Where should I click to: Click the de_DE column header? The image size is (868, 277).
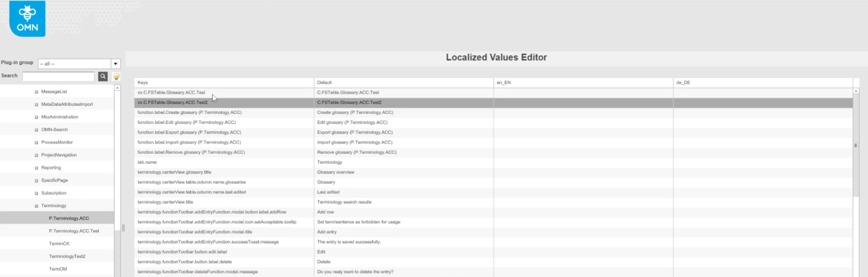click(x=763, y=82)
